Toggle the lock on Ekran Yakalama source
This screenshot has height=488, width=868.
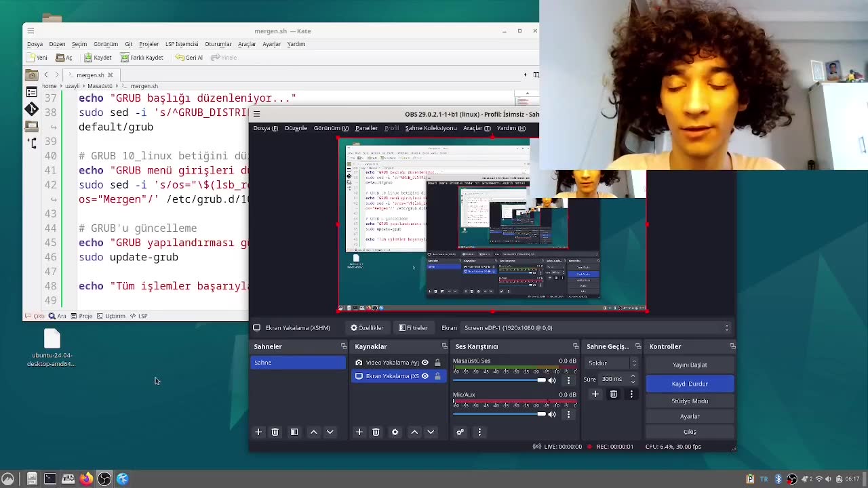[x=437, y=376]
